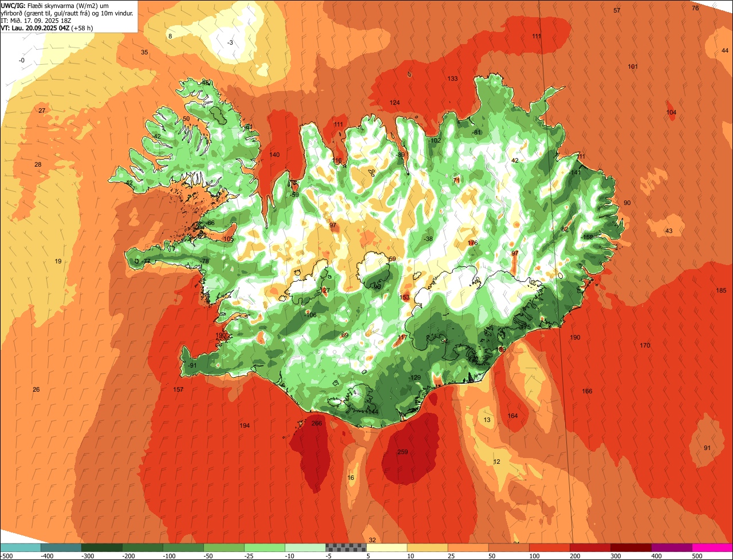This screenshot has width=733, height=560.
Task: Click the '-102' value on land
Action: point(435,141)
